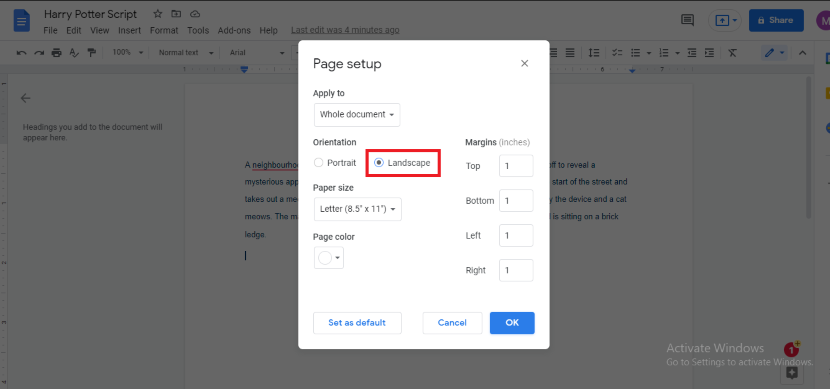Click Decrease indent icon

[692, 52]
